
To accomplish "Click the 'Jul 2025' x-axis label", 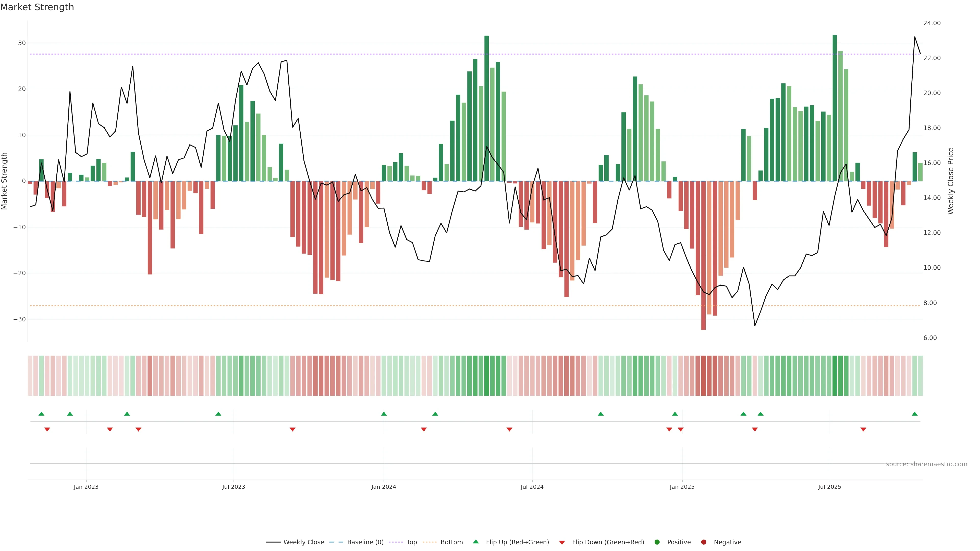I will [830, 487].
